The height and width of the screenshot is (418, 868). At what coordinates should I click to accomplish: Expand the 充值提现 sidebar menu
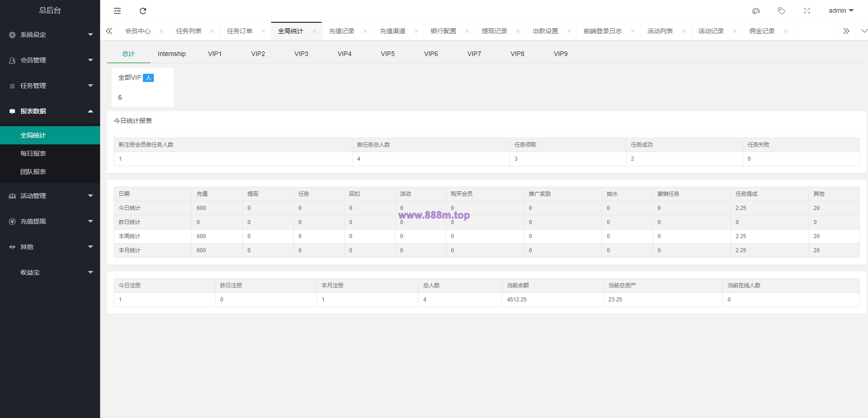coord(50,221)
